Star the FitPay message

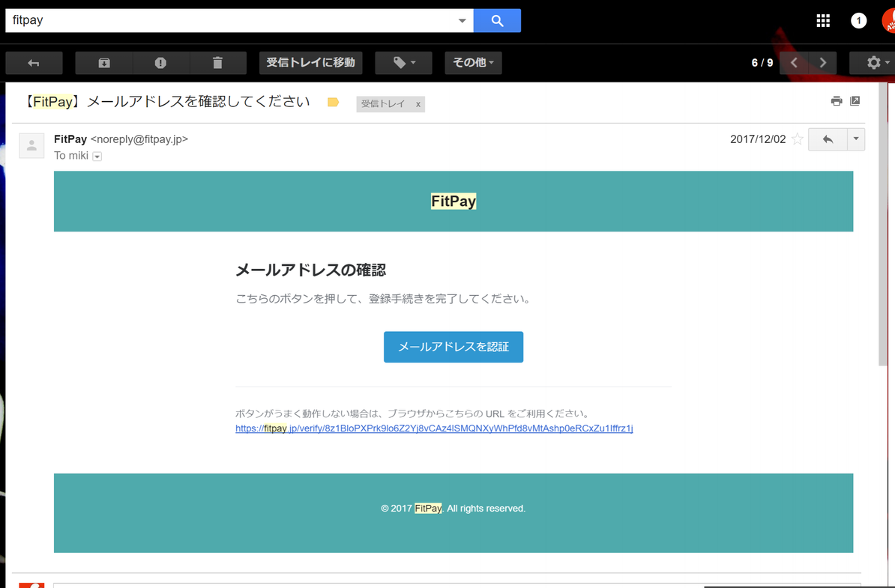pos(798,139)
